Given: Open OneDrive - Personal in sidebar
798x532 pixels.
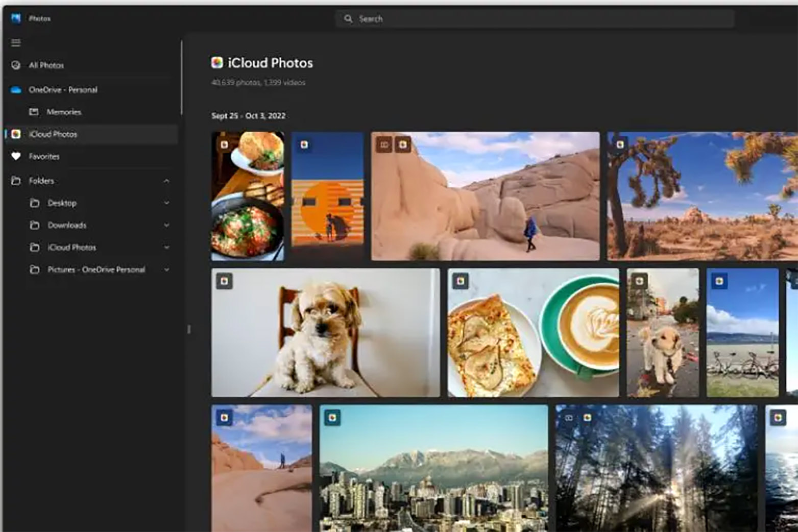Looking at the screenshot, I should click(x=92, y=90).
